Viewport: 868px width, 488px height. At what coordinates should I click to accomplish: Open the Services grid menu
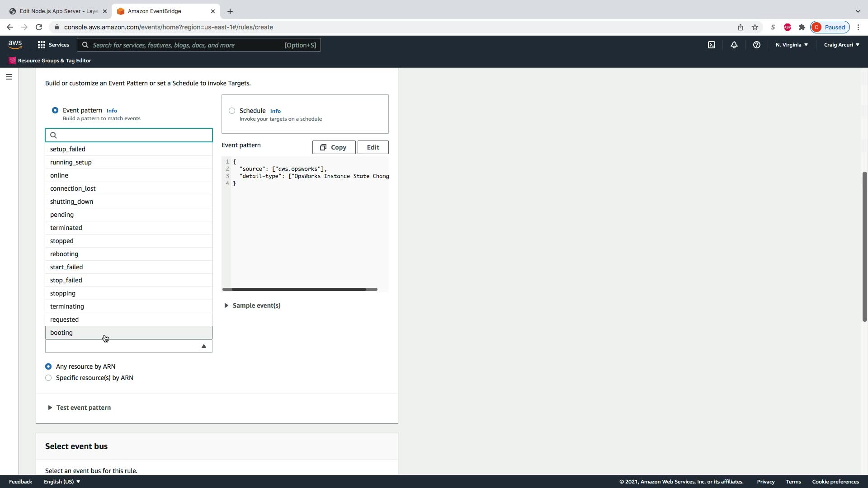click(53, 45)
